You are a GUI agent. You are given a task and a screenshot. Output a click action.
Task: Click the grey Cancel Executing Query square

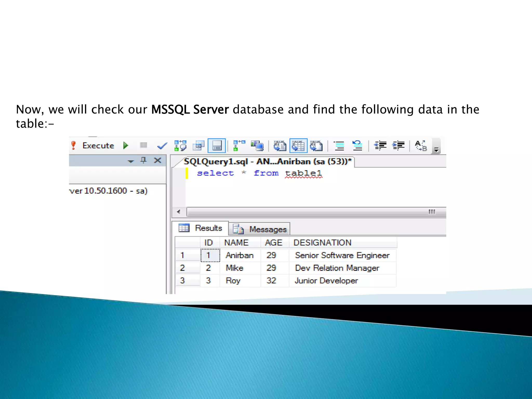coord(143,145)
